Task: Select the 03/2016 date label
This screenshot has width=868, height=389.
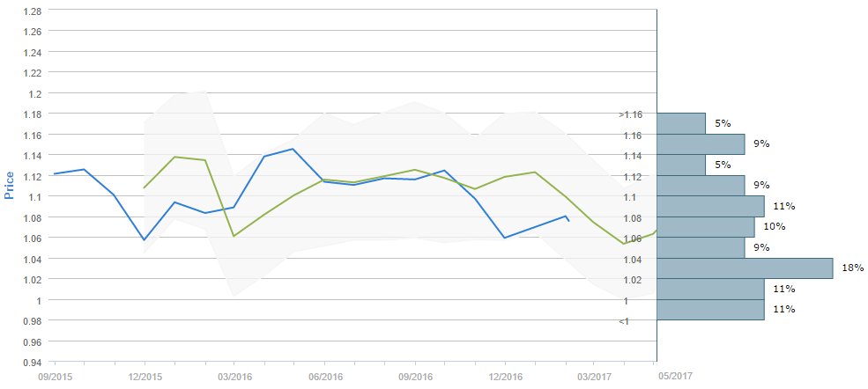Action: (234, 376)
